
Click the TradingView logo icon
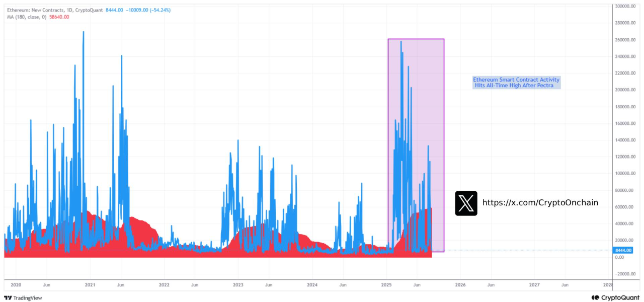pyautogui.click(x=8, y=298)
